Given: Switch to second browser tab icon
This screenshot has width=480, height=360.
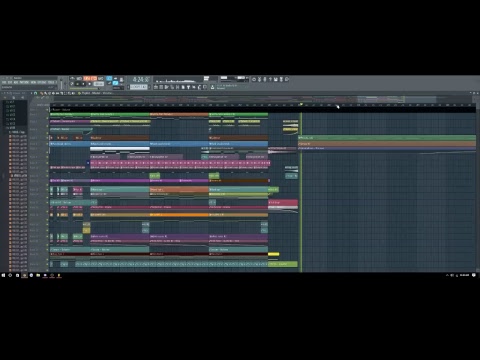Looking at the screenshot, I should click(14, 97).
